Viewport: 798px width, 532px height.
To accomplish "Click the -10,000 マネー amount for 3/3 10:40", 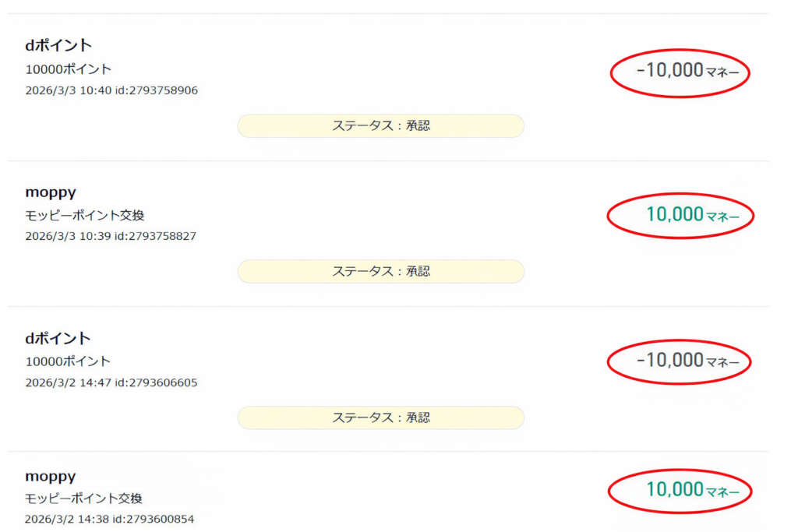I will point(680,72).
